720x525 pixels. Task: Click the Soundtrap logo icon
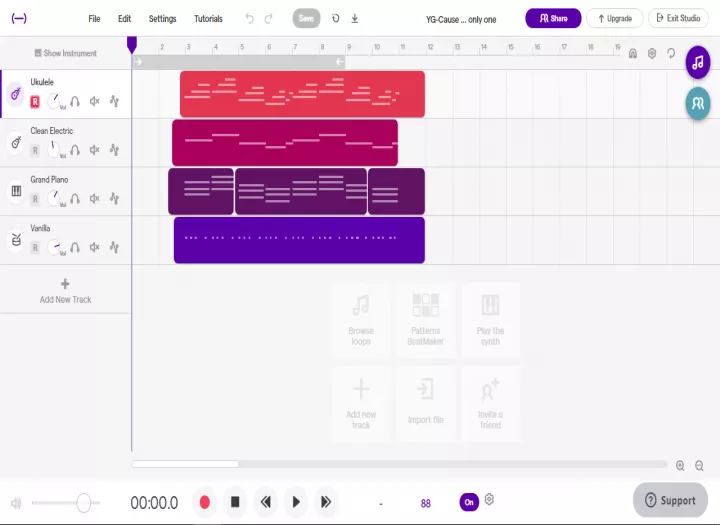pos(19,18)
